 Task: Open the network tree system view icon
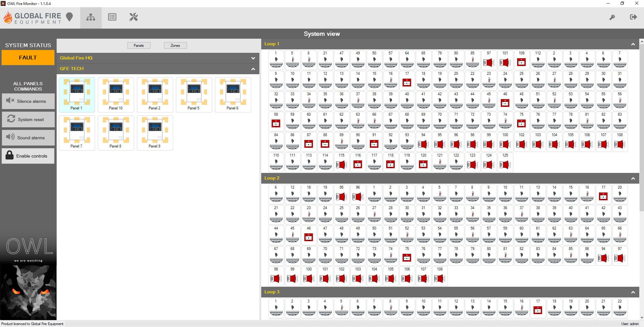[91, 17]
